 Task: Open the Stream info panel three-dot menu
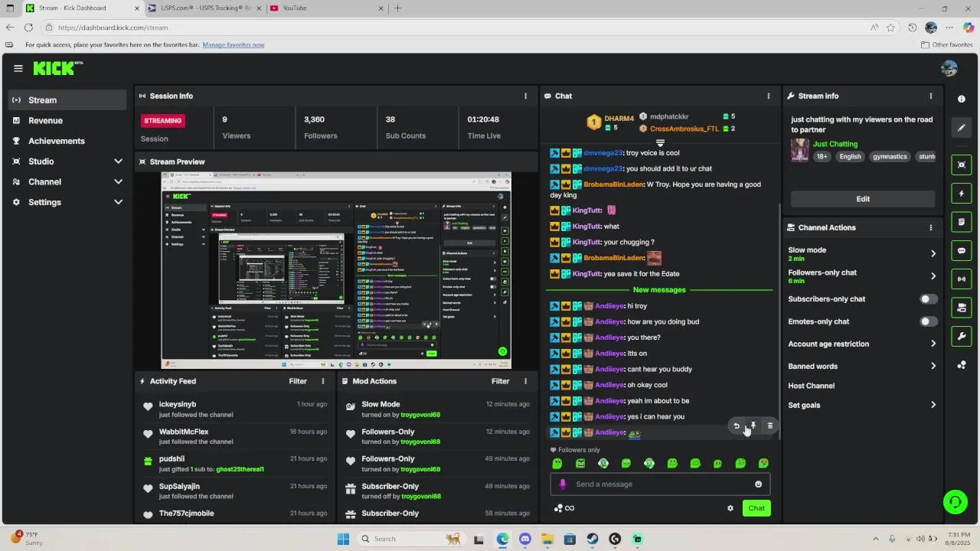(931, 96)
